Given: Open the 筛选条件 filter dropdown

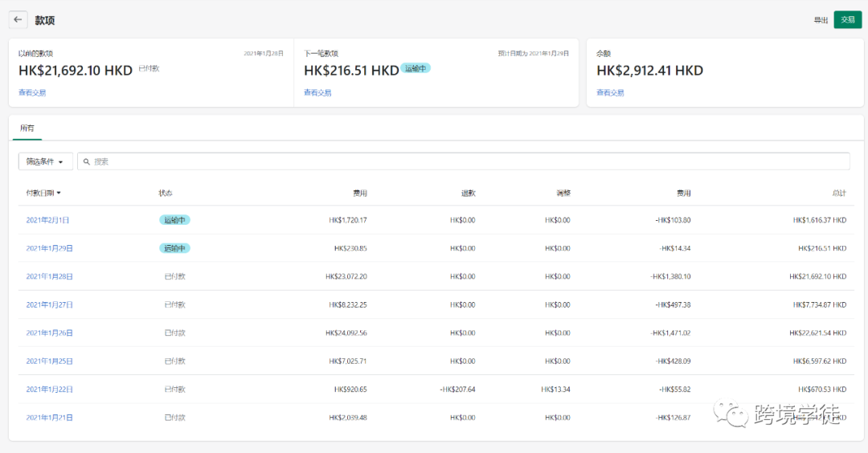Looking at the screenshot, I should click(45, 161).
